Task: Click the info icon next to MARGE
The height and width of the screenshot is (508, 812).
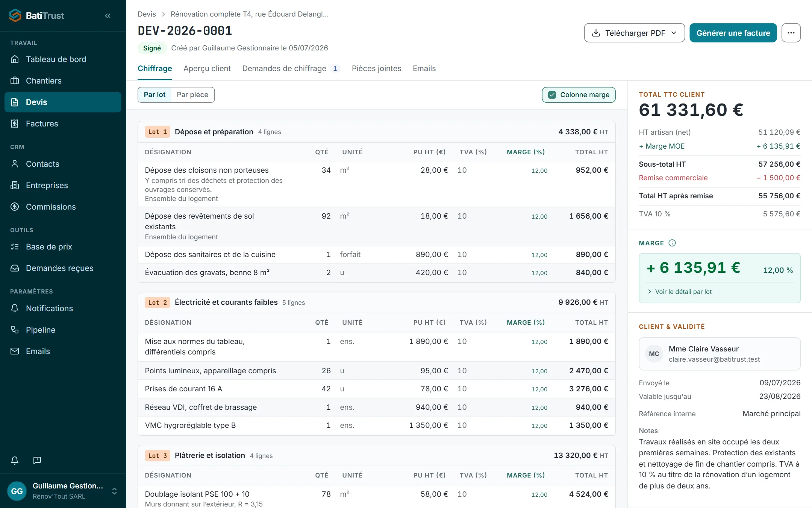Action: [x=672, y=243]
